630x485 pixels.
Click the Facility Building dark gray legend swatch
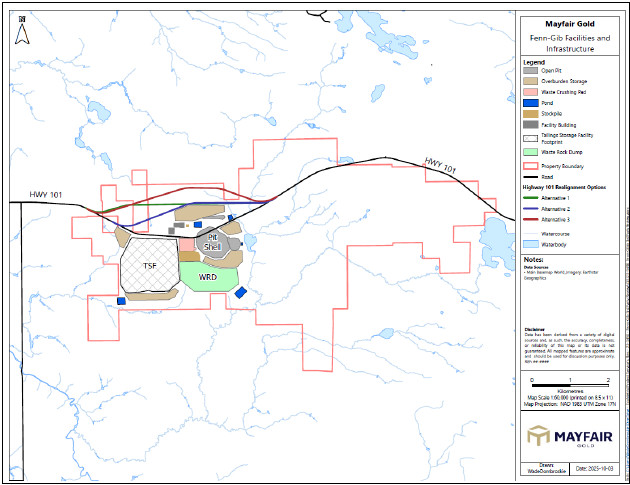[x=530, y=125]
